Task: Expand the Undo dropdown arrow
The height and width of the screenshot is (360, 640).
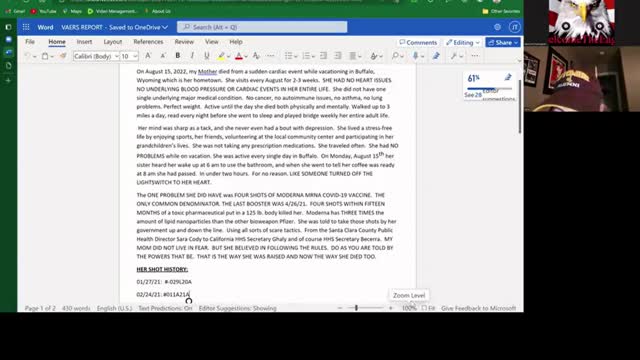Action: click(35, 56)
